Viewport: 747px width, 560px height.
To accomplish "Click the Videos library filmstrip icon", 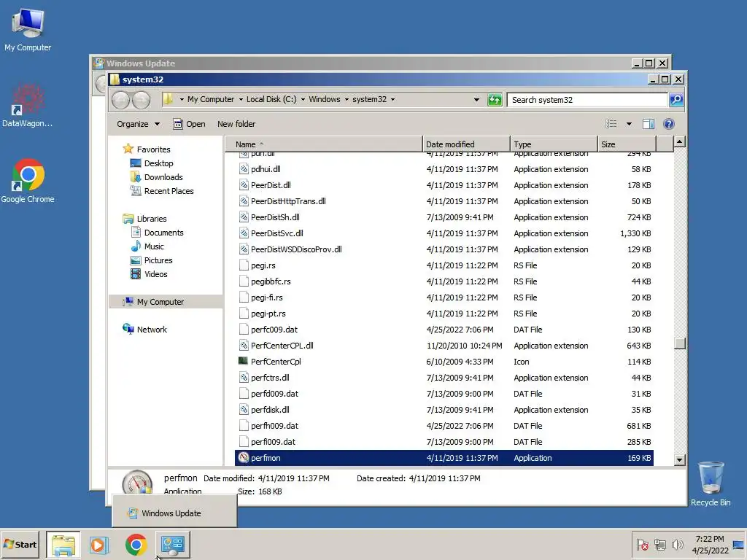I will (x=136, y=274).
